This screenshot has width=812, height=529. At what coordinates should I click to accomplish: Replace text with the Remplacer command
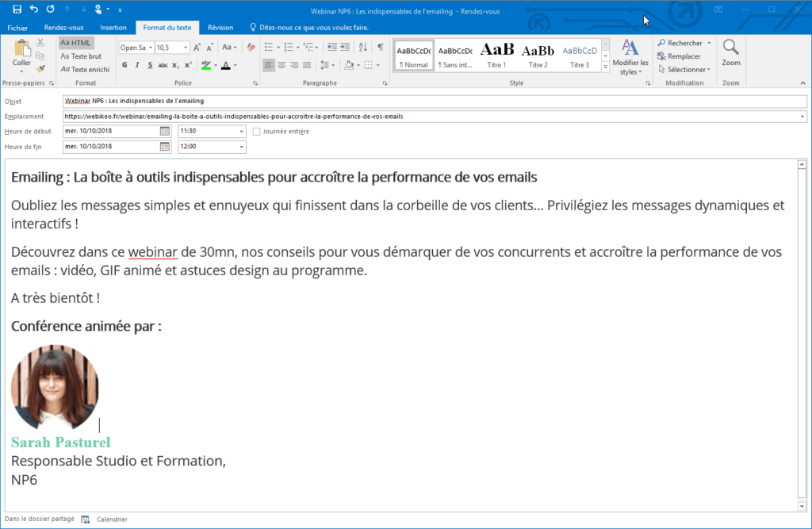[679, 56]
